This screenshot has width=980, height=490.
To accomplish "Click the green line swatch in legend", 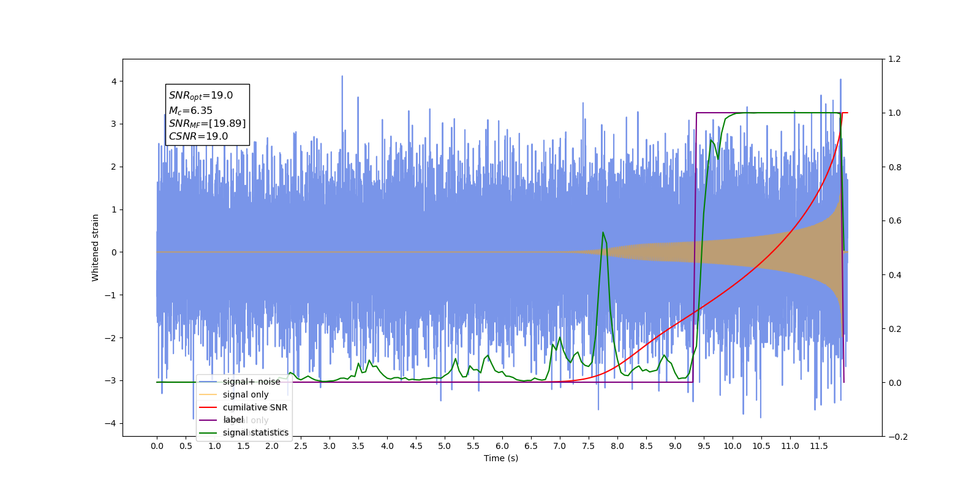I will pyautogui.click(x=208, y=433).
